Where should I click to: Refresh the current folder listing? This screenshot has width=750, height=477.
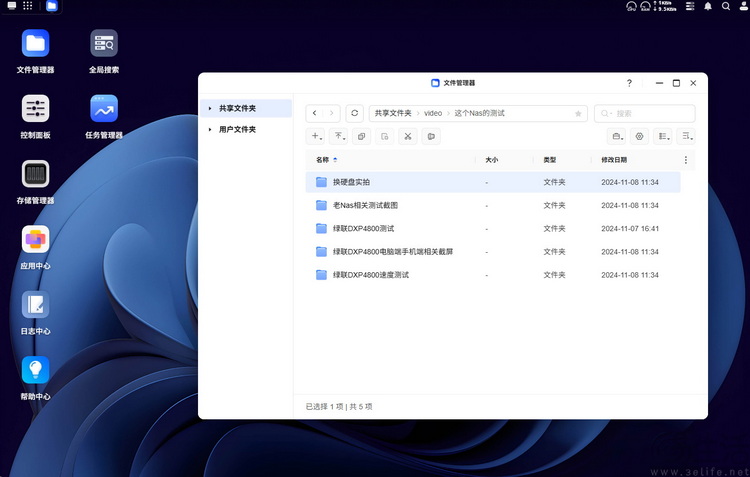point(354,113)
